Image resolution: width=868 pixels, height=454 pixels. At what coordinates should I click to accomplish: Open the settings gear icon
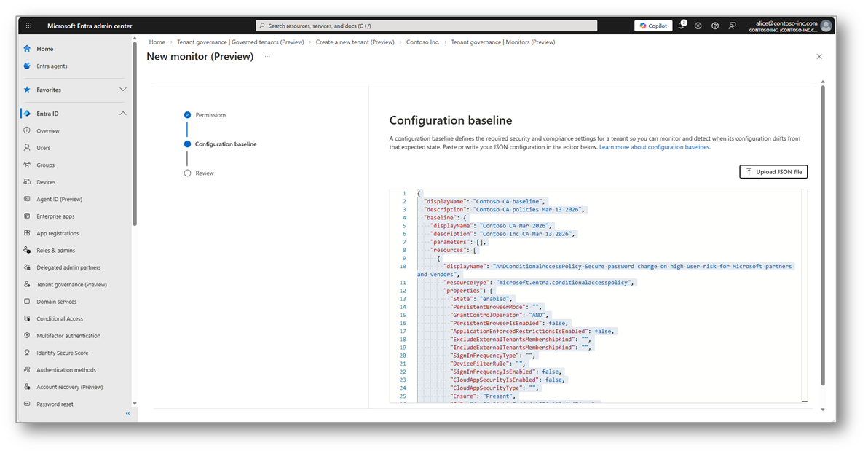tap(698, 26)
